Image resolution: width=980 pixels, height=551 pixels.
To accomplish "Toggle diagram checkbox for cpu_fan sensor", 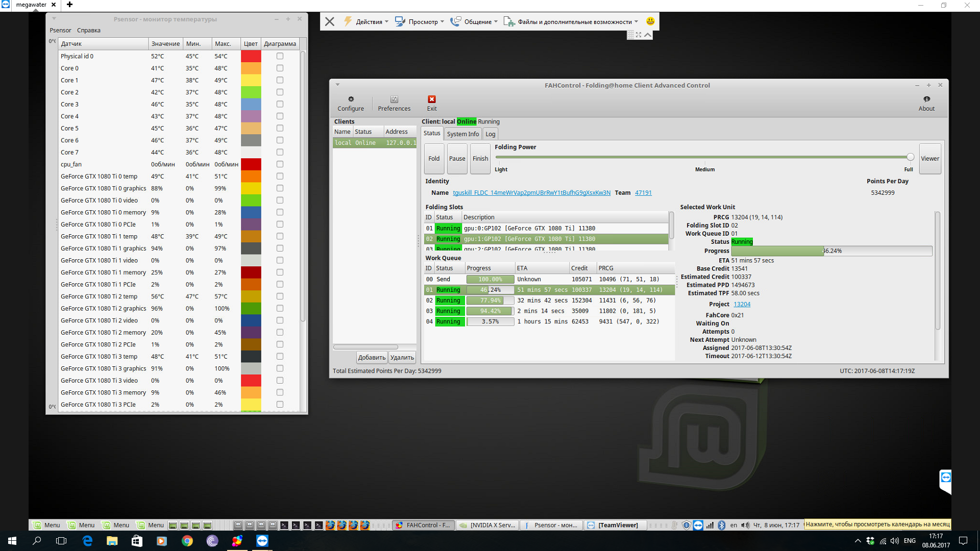I will click(280, 164).
